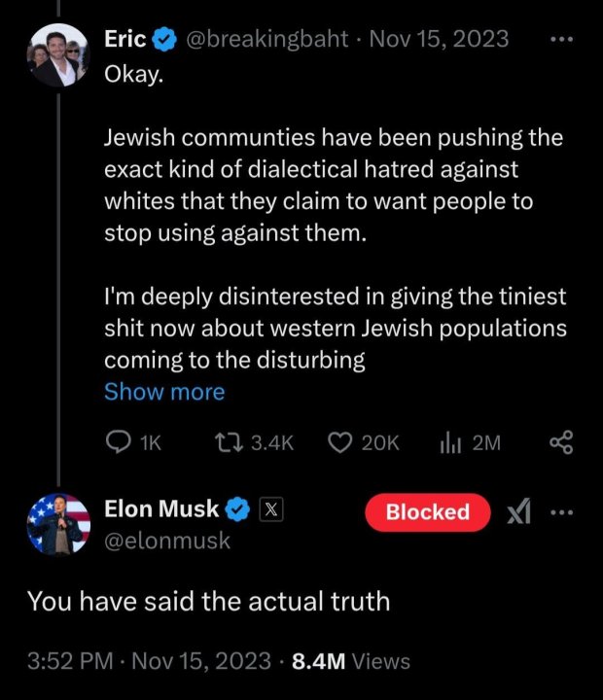Click the Elon Musk display name
The height and width of the screenshot is (700, 603).
coord(161,509)
